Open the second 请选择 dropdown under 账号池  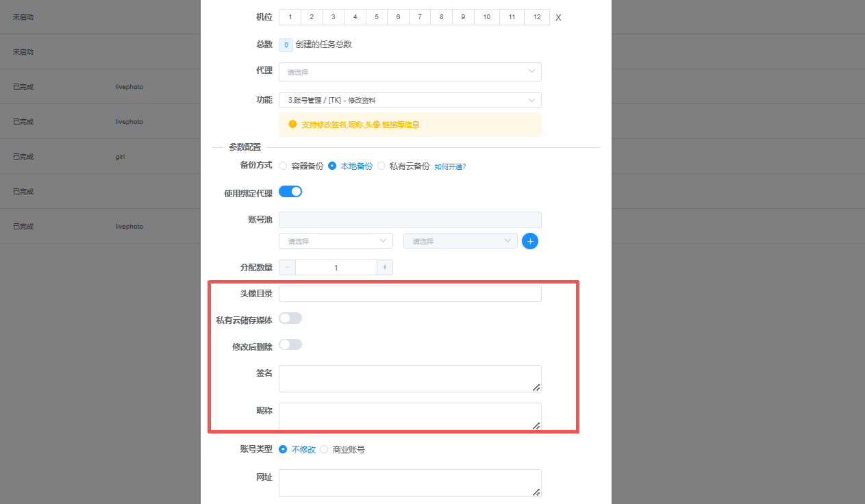pyautogui.click(x=460, y=240)
